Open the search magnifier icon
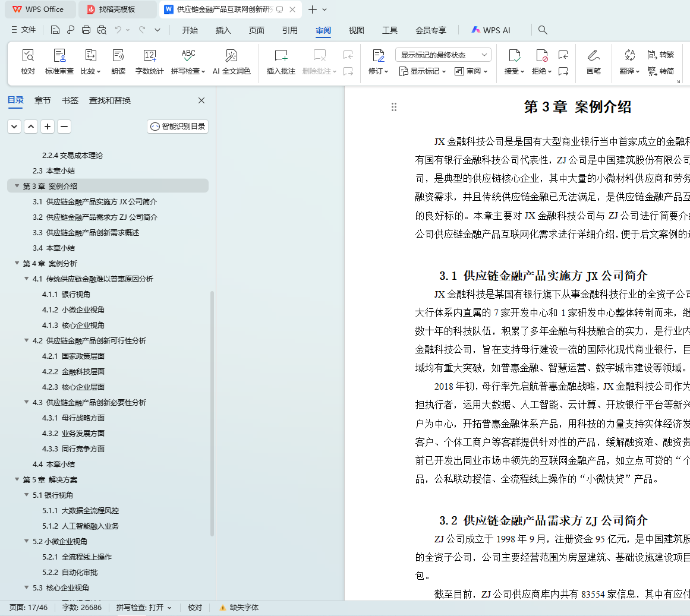This screenshot has height=616, width=690. tap(543, 30)
